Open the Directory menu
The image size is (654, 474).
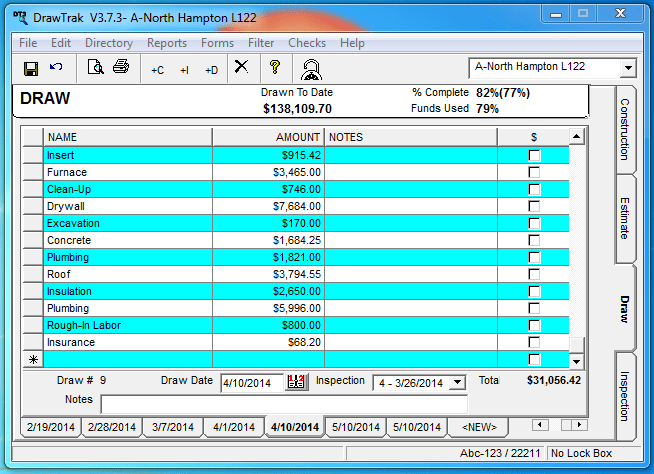coord(109,43)
